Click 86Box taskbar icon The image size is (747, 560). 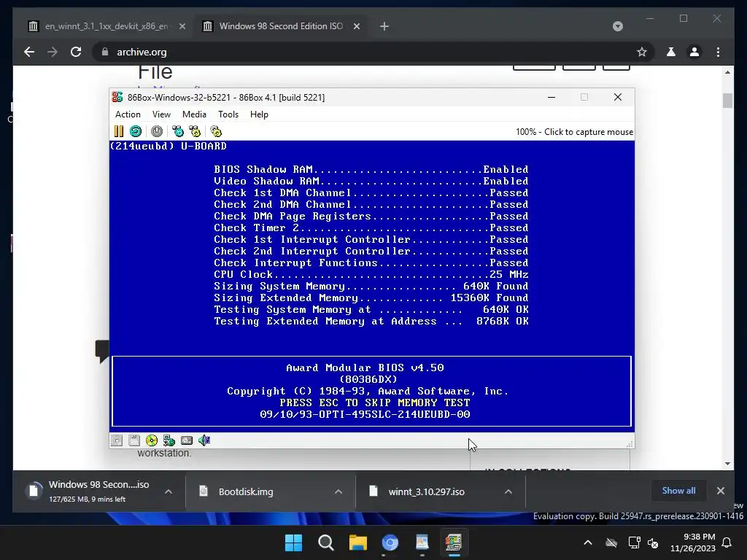(x=454, y=542)
